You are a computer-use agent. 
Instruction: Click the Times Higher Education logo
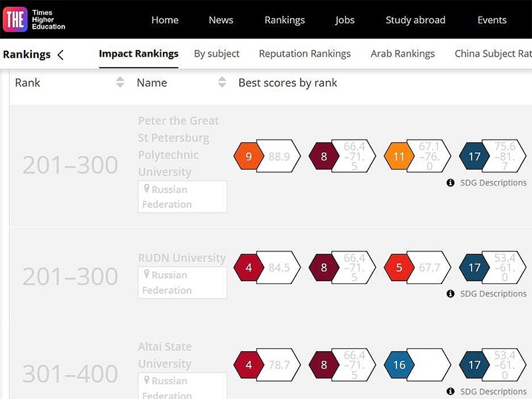click(35, 20)
